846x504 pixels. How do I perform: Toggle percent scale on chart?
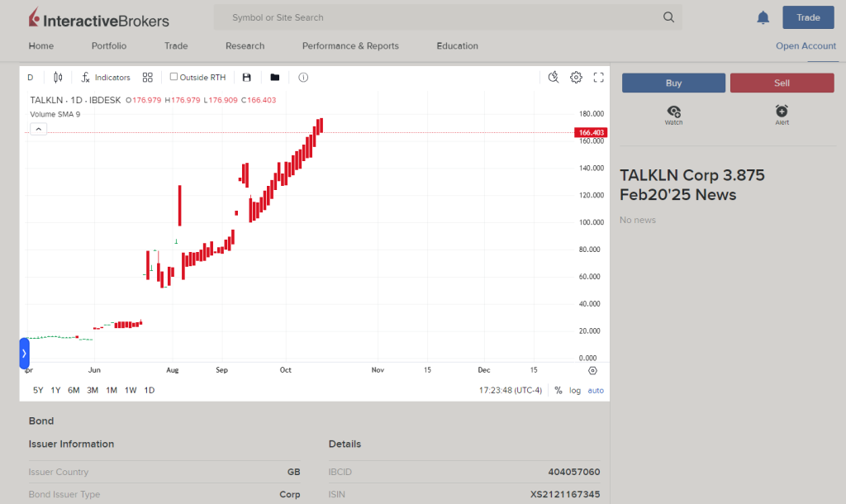pyautogui.click(x=558, y=391)
